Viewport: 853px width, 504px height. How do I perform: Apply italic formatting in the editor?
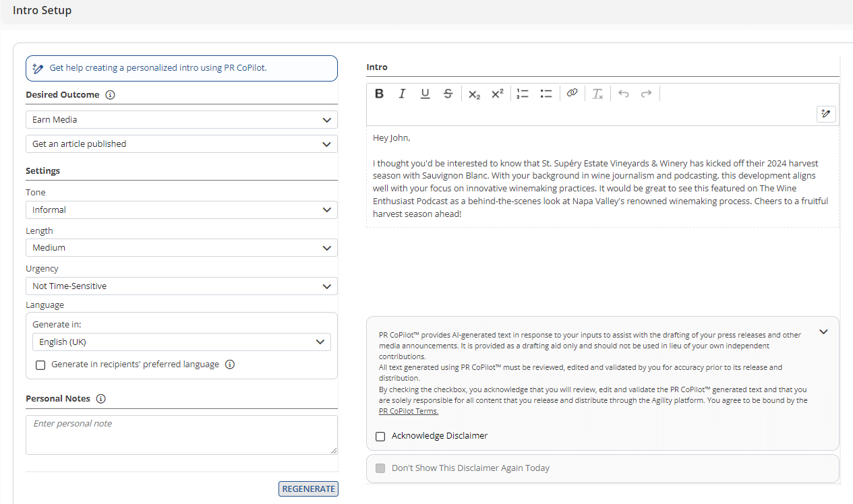(x=402, y=94)
